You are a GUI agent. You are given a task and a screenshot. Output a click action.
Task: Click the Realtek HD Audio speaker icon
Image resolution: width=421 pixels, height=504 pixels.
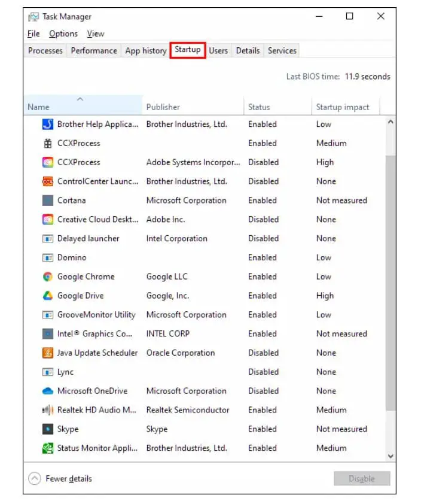coord(47,410)
